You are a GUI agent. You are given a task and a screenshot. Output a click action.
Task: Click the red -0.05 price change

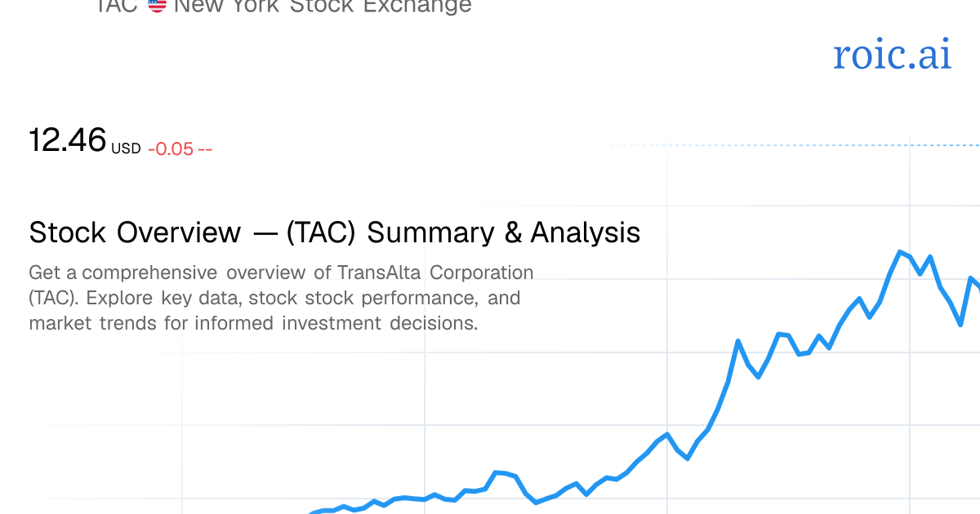pos(171,148)
